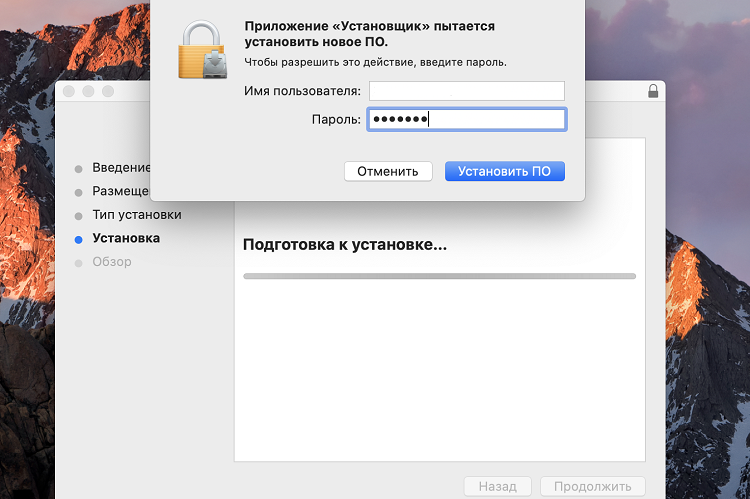This screenshot has height=499, width=750.
Task: Click the disabled Назад button
Action: [x=497, y=487]
